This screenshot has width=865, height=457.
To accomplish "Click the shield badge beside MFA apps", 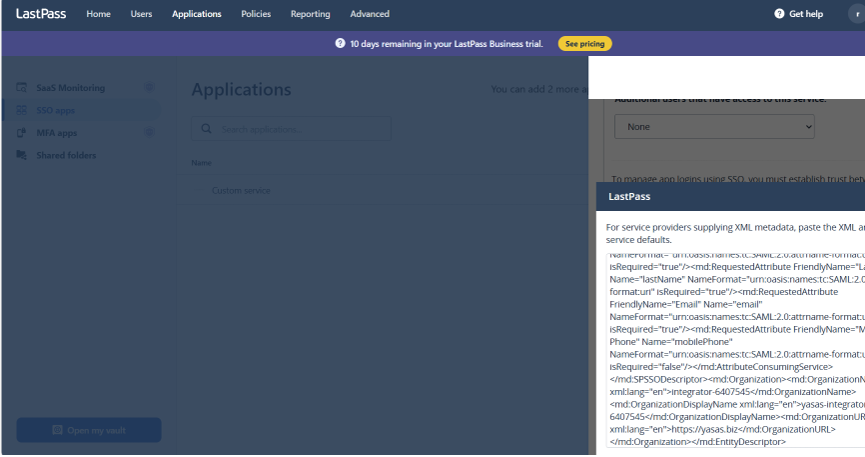I will click(149, 133).
